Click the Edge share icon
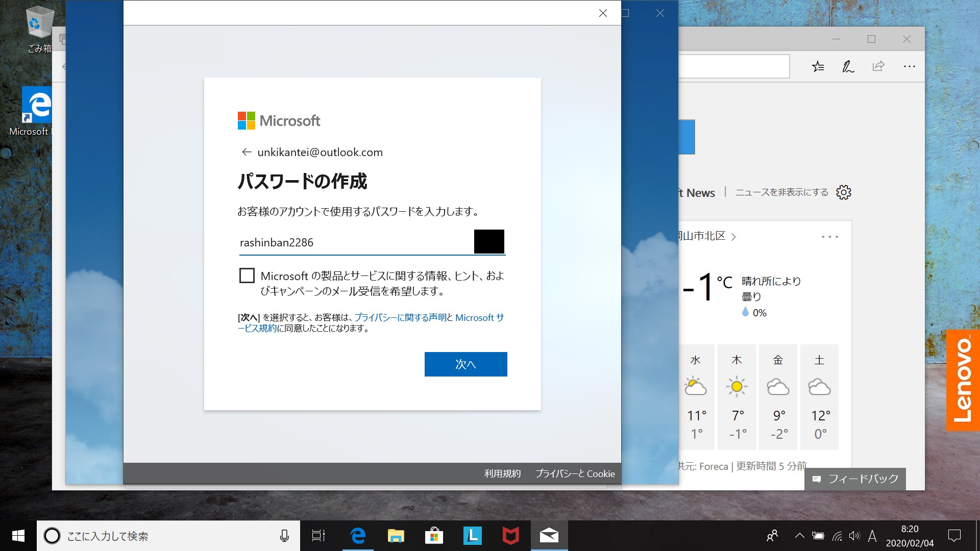The width and height of the screenshot is (980, 551). (x=878, y=66)
